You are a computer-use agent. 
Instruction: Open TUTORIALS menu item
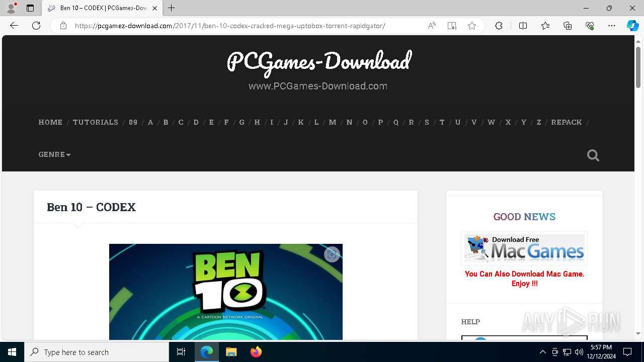96,122
